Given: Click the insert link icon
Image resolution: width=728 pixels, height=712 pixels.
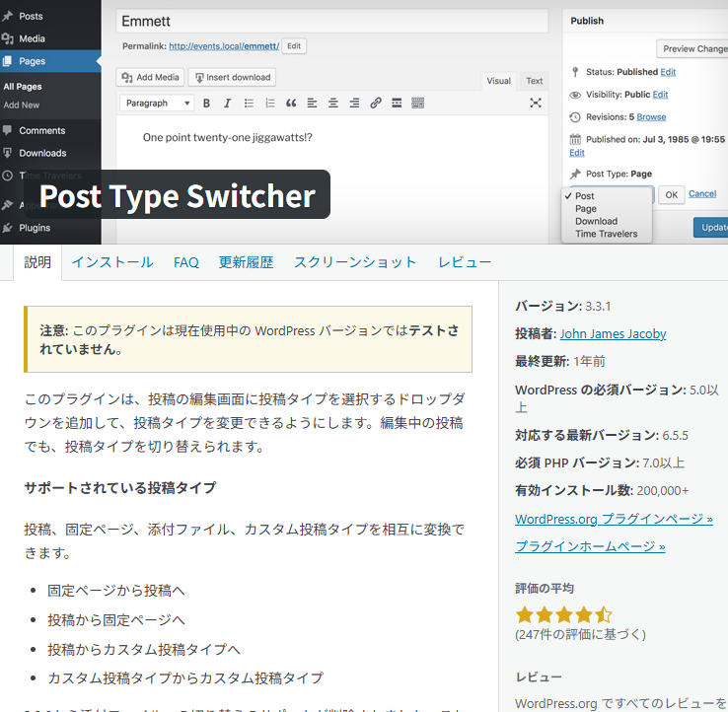Looking at the screenshot, I should 376,103.
